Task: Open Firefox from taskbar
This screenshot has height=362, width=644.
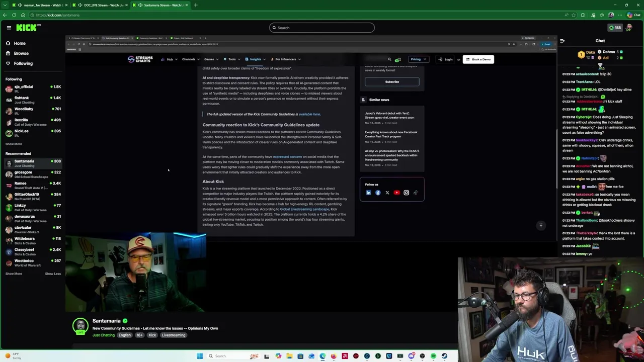Action: click(334, 356)
